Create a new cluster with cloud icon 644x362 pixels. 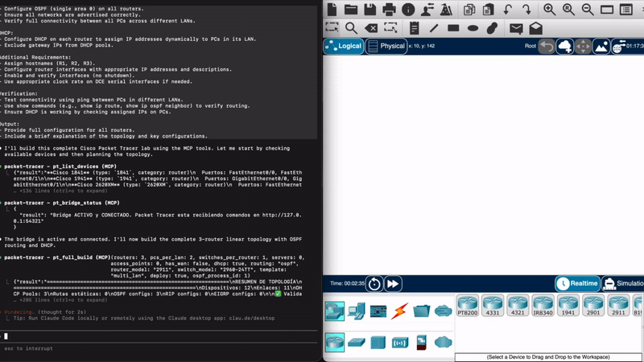[x=565, y=46]
